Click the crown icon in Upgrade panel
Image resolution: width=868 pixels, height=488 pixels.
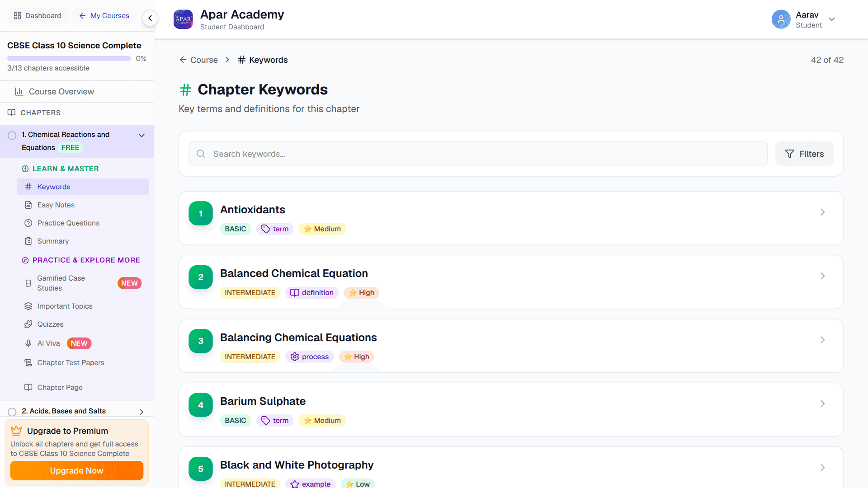coord(16,431)
